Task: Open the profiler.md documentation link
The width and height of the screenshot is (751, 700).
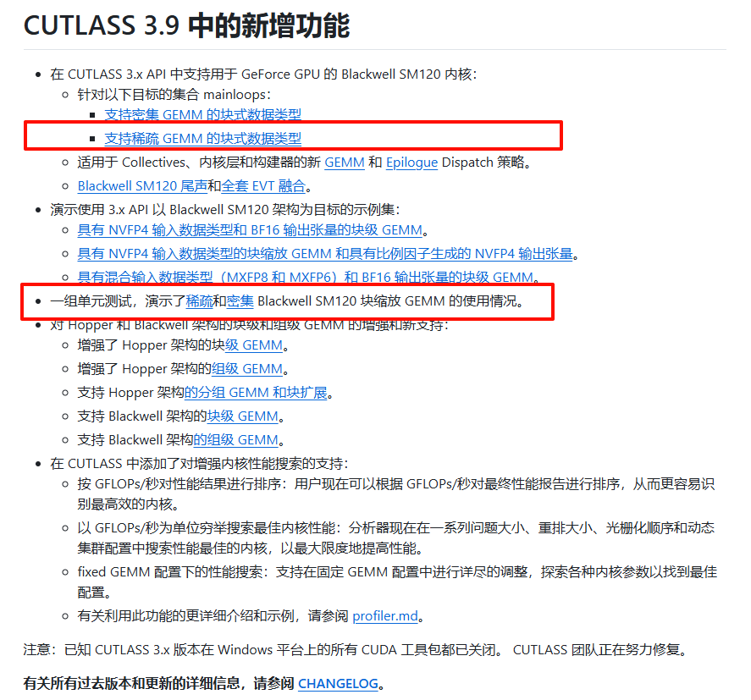Action: 385,616
